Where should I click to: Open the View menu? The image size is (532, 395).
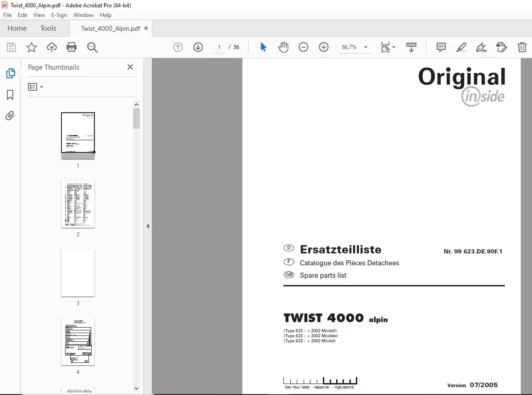click(39, 15)
